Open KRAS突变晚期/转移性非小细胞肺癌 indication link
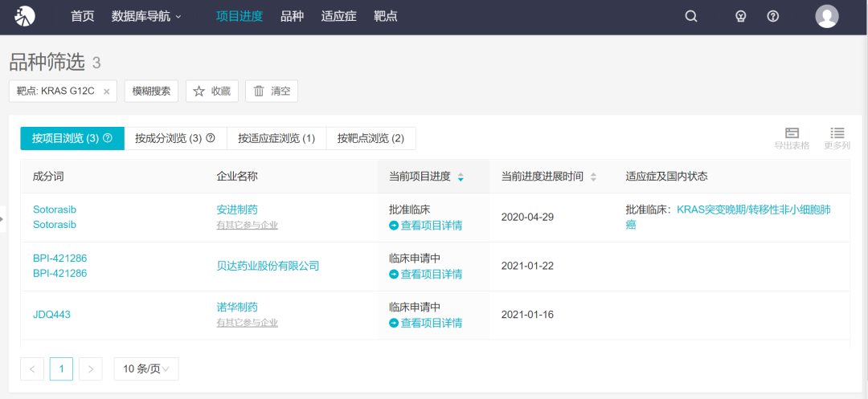This screenshot has width=868, height=399. click(728, 218)
